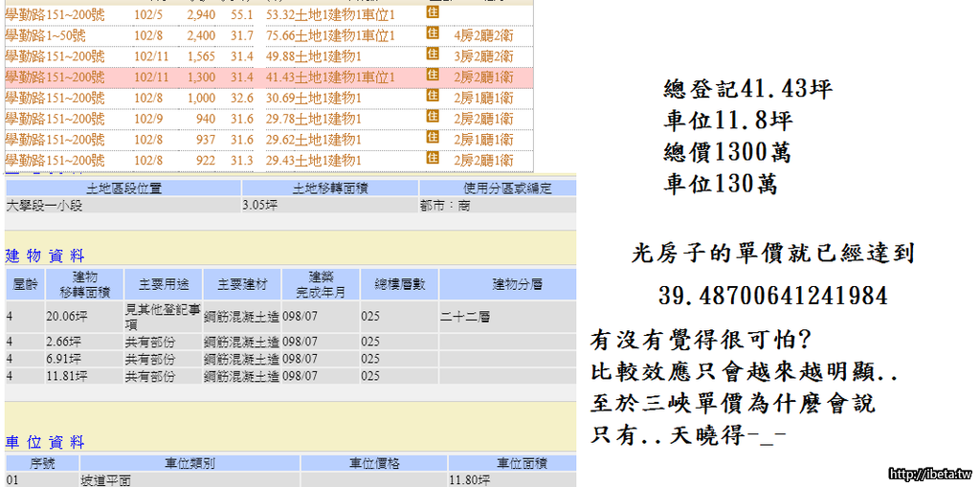Select the 41.43土地1建物1車位1 transaction entry
Screen dimensions: 980x487
(330, 77)
